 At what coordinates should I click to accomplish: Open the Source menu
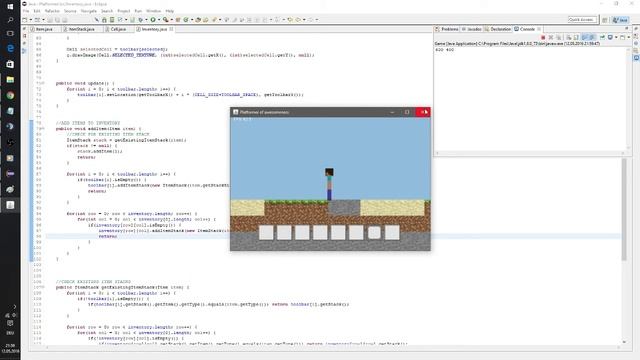point(70,11)
